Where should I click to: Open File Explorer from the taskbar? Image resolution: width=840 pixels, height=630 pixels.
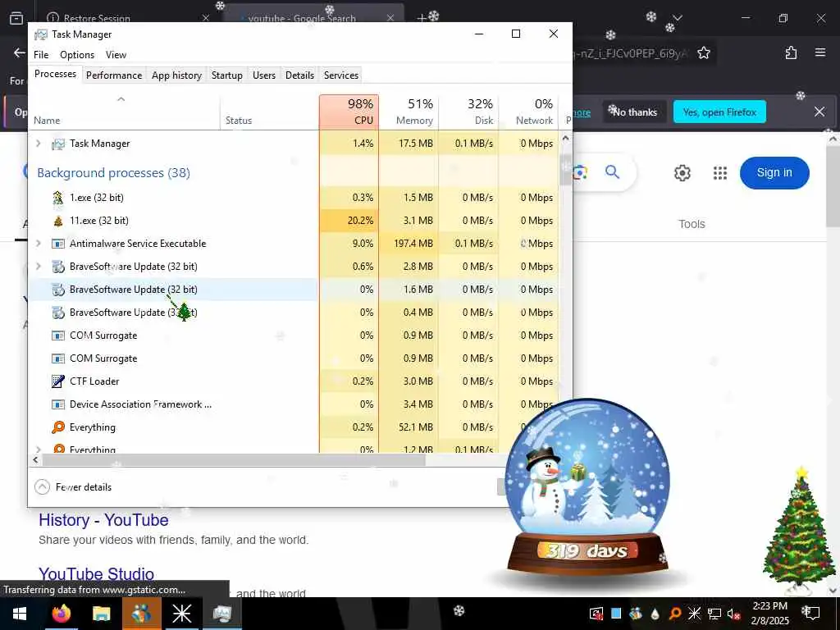pyautogui.click(x=101, y=614)
